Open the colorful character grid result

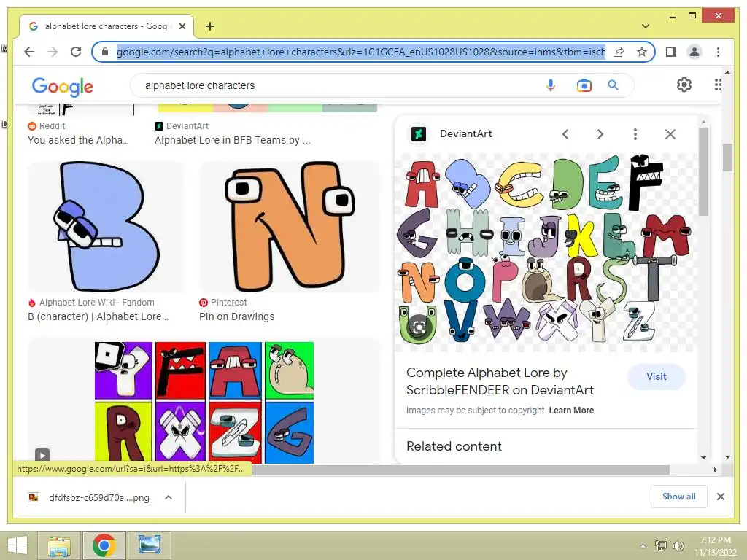tap(204, 402)
